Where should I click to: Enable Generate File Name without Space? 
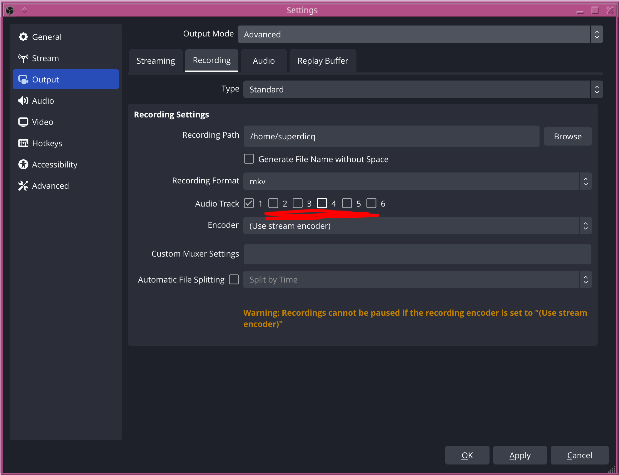tap(249, 159)
